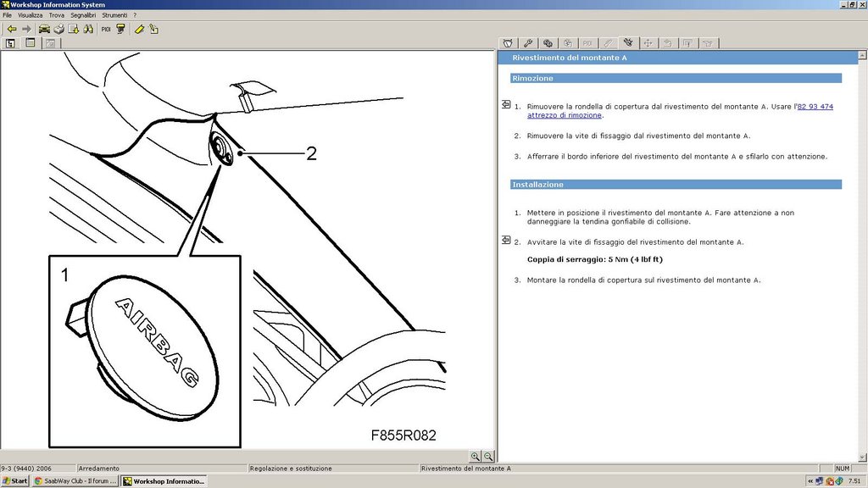Click the 'Coppia di serraggio: 5 Nm' text

tap(594, 259)
